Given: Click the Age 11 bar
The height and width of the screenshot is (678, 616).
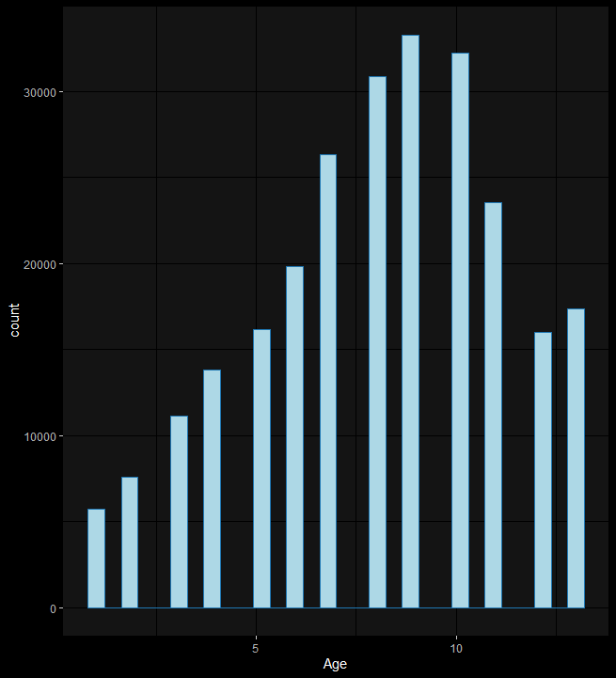Looking at the screenshot, I should pyautogui.click(x=493, y=405).
